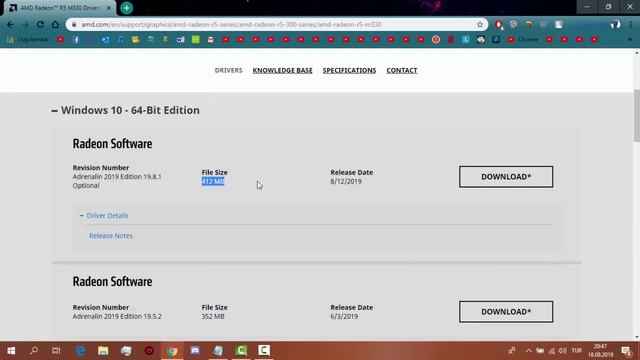640x360 pixels.
Task: Open the browser home page icon
Action: (x=55, y=24)
